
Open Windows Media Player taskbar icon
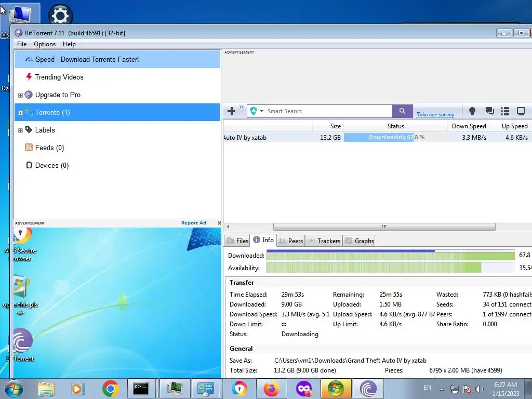pyautogui.click(x=78, y=389)
